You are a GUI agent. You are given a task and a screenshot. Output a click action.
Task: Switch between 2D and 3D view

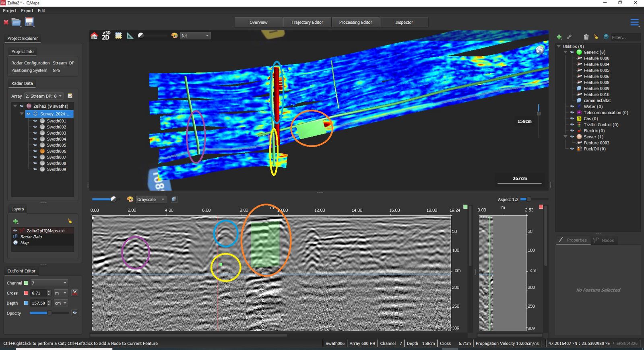point(106,36)
